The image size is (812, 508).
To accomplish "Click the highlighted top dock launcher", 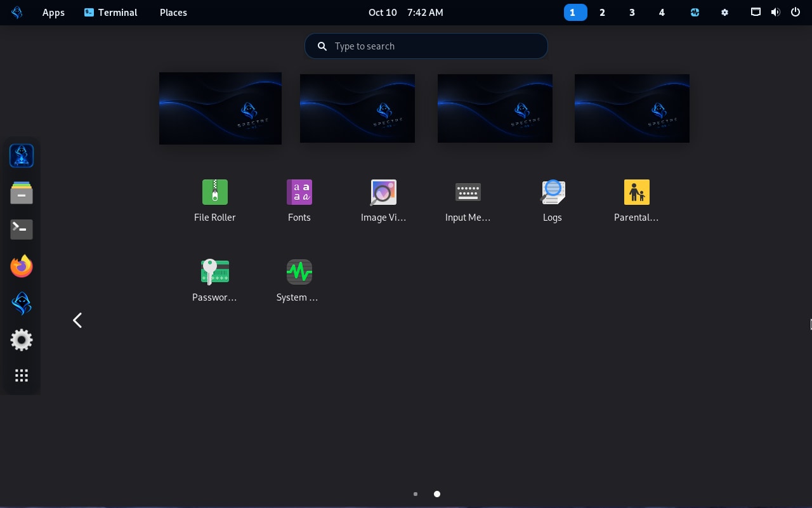I will click(x=22, y=156).
